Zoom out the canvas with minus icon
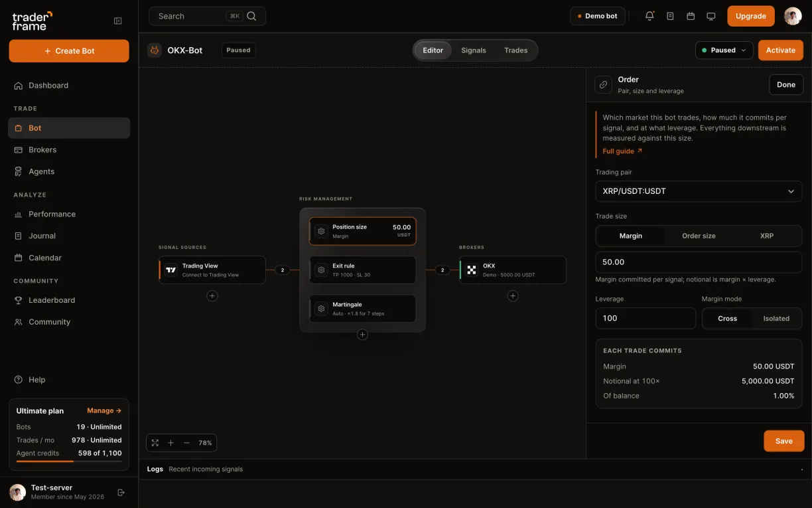812x508 pixels. click(186, 443)
